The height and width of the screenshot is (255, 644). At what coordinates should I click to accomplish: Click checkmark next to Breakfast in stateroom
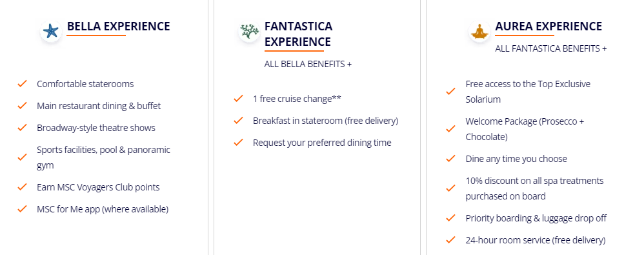pyautogui.click(x=238, y=121)
